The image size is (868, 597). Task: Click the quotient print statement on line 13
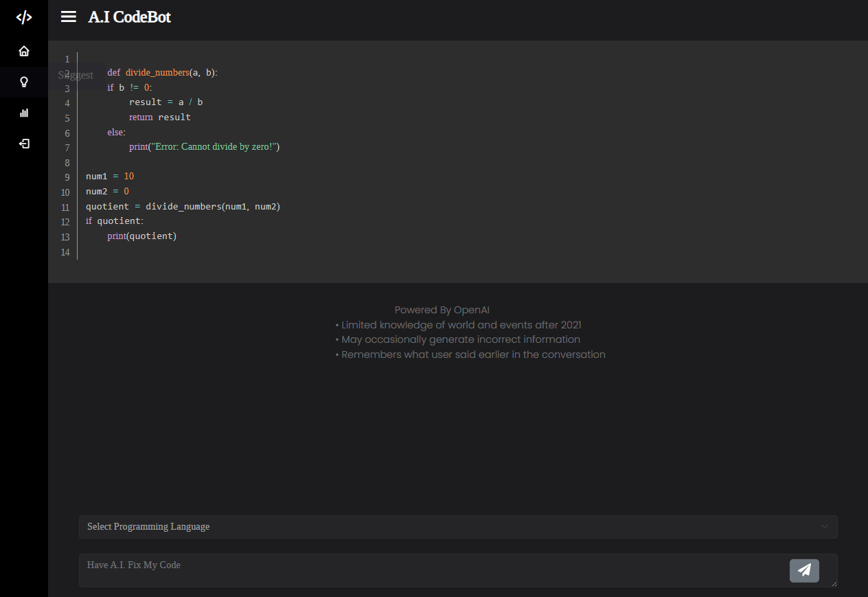[x=141, y=236]
